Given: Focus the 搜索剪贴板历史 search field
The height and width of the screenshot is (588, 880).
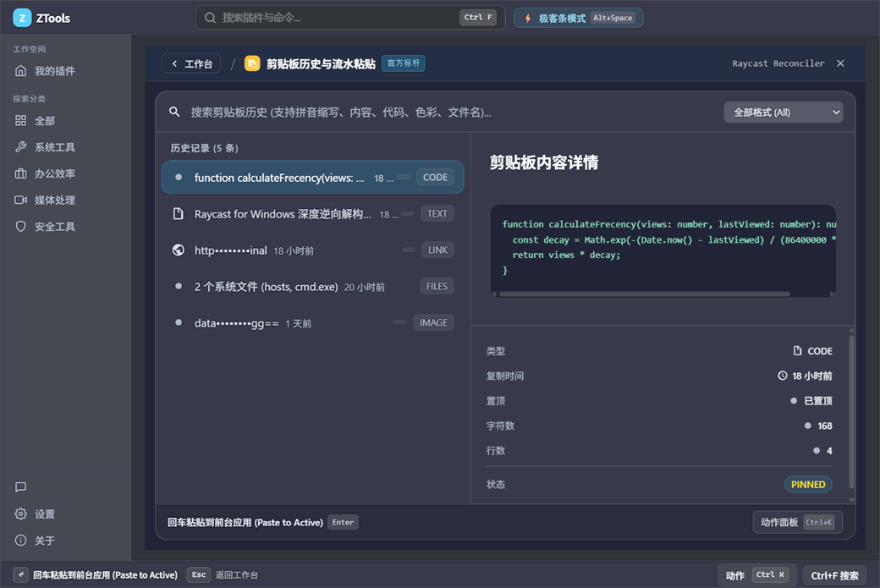Looking at the screenshot, I should click(x=437, y=113).
